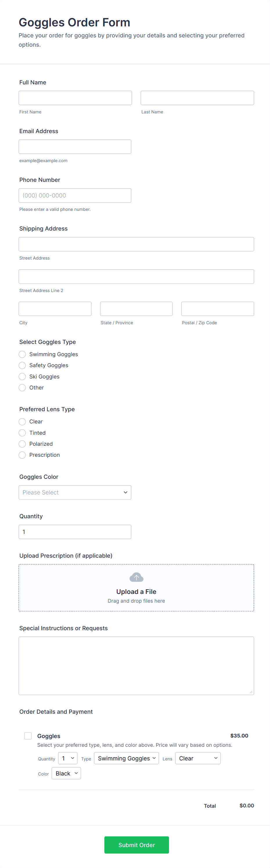Expand the product Quantity dropdown

click(x=68, y=758)
